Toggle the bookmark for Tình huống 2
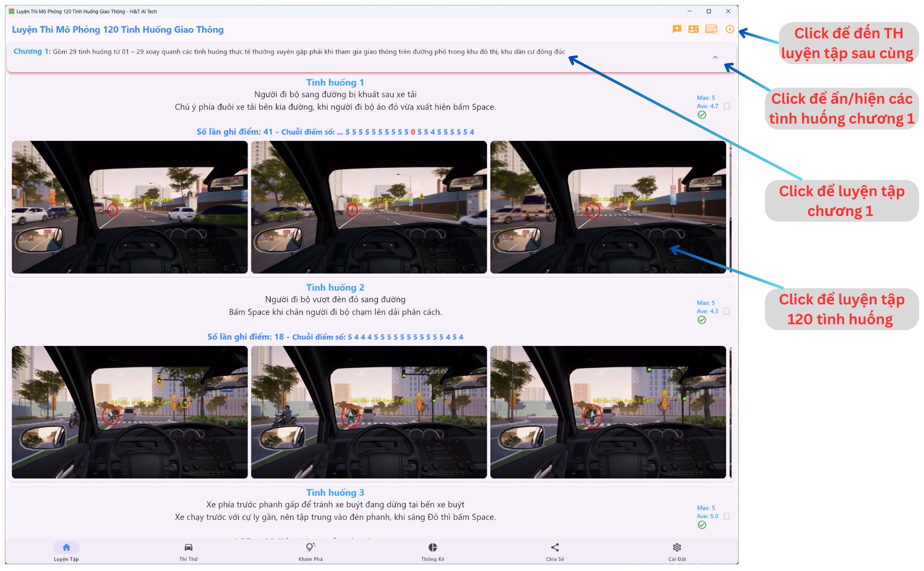Image resolution: width=924 pixels, height=571 pixels. (727, 312)
